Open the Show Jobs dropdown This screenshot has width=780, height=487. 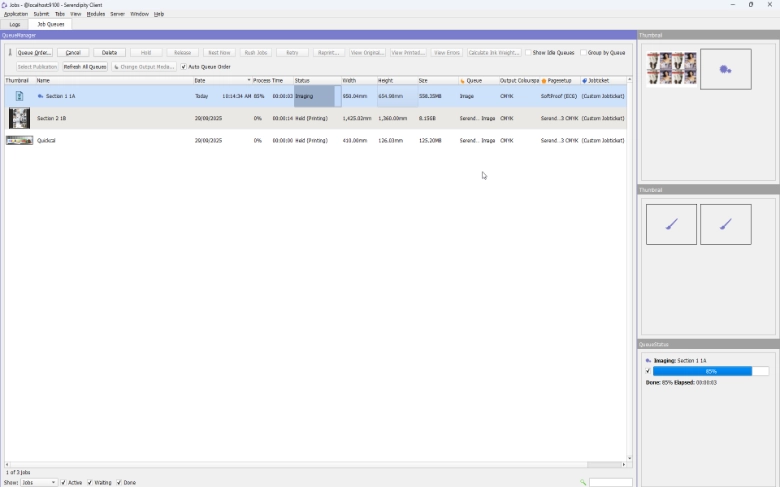(x=39, y=482)
